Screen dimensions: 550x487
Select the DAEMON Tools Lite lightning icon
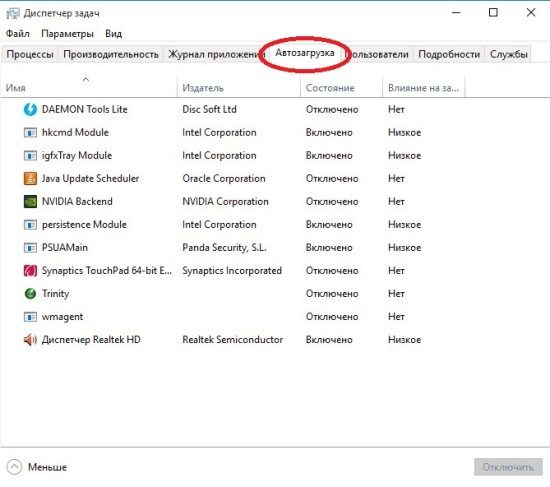[30, 109]
